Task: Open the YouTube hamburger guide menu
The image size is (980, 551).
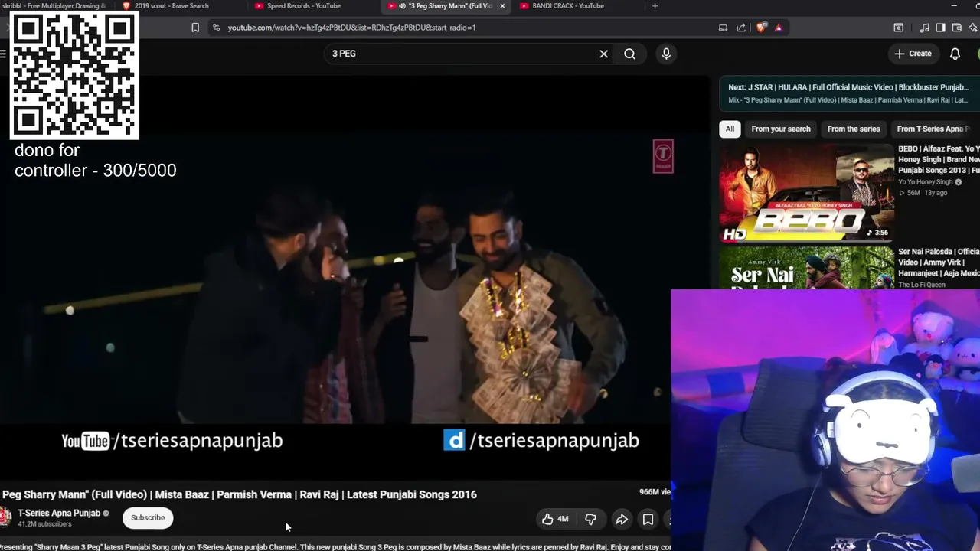Action: (x=3, y=54)
